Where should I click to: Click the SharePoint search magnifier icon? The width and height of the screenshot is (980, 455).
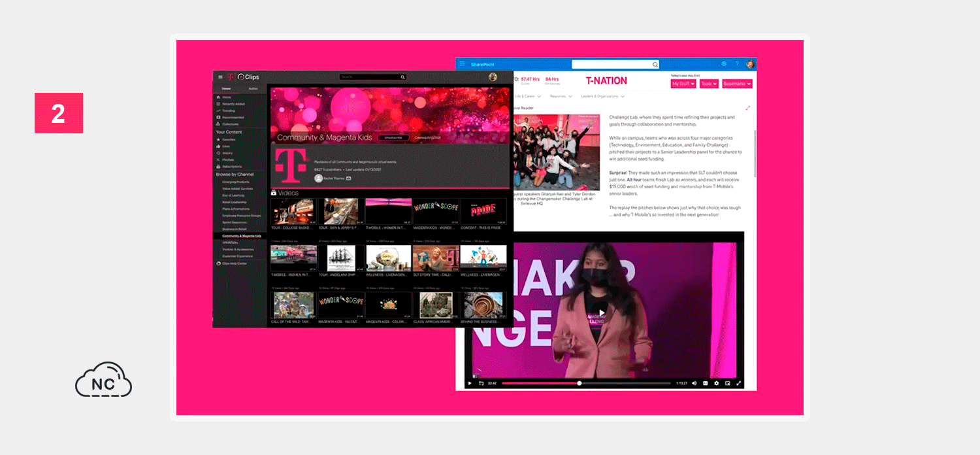click(x=655, y=64)
